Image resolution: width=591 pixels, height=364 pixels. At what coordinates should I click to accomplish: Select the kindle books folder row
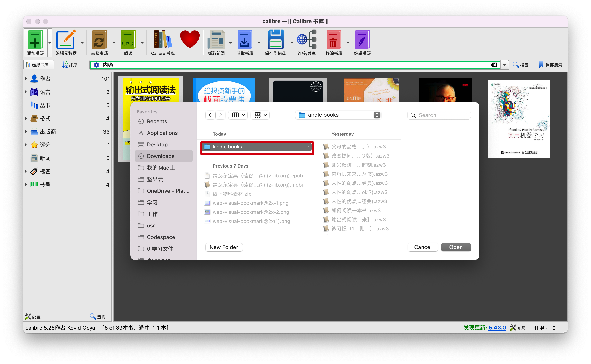pos(257,147)
